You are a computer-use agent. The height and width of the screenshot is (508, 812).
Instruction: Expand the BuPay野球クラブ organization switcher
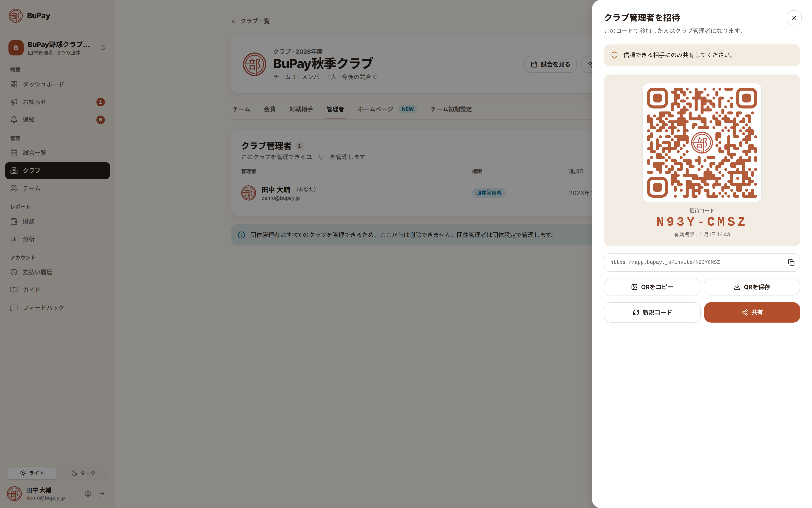coord(57,48)
